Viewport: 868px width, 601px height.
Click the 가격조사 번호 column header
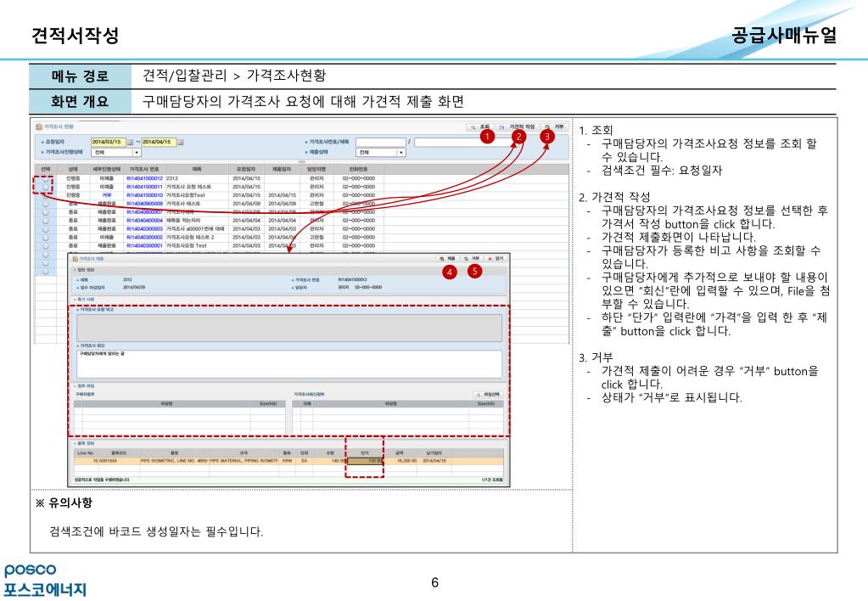click(144, 169)
